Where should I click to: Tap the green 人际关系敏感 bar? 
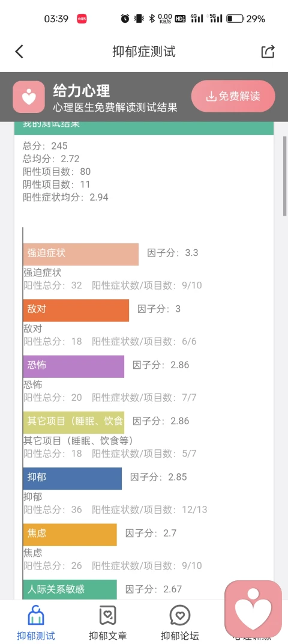[x=70, y=590]
